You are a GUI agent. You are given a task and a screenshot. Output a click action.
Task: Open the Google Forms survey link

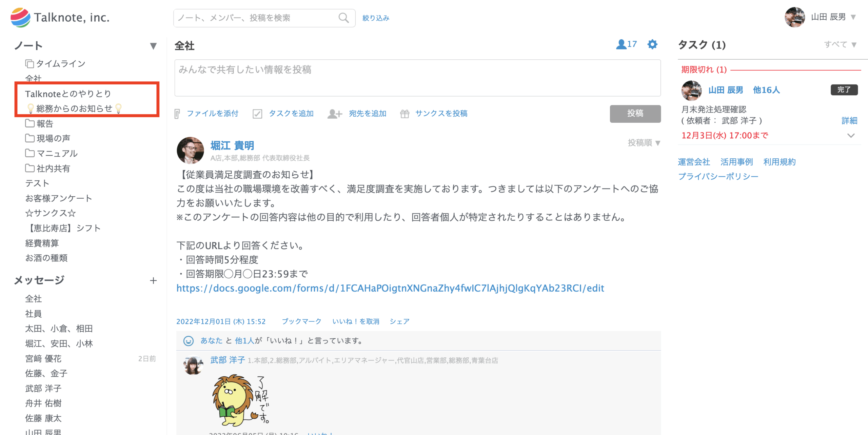[390, 288]
